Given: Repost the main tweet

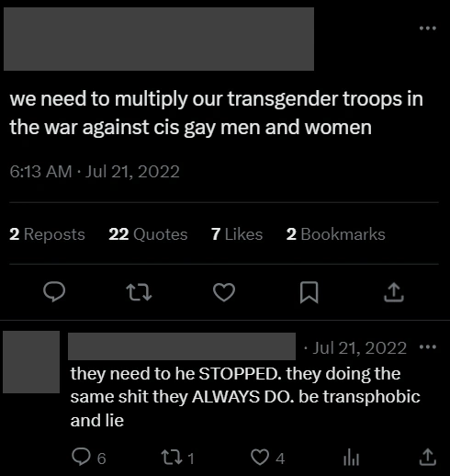Looking at the screenshot, I should [x=139, y=292].
